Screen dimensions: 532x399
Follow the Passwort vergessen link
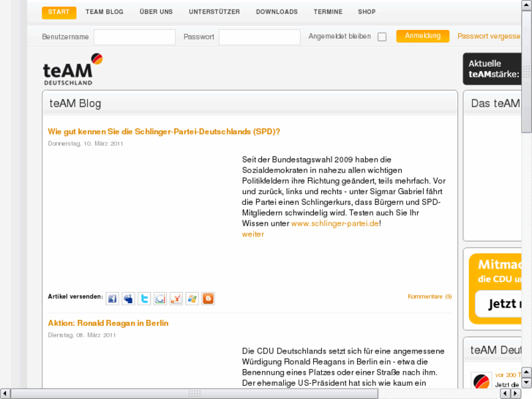pos(489,36)
